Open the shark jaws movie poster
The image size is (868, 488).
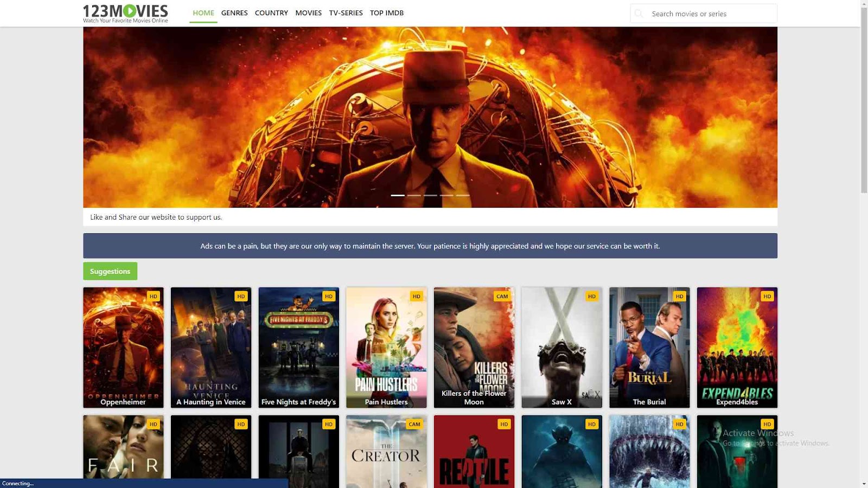click(649, 452)
